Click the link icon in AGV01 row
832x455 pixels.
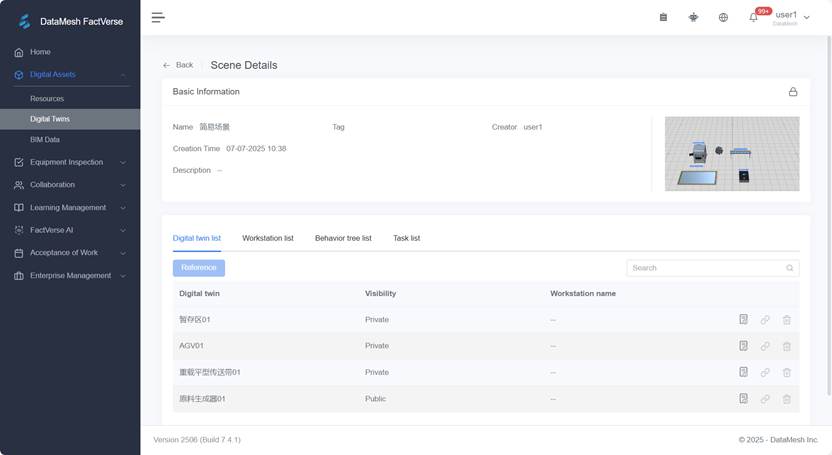click(x=765, y=346)
